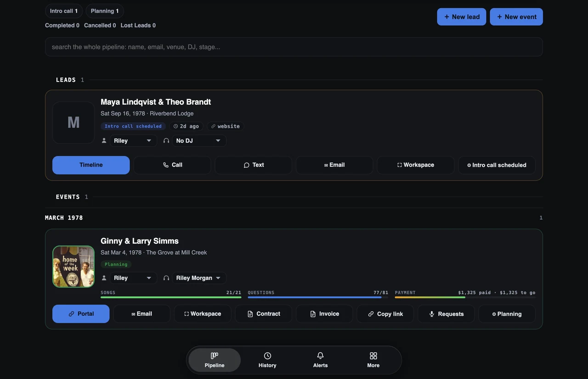
Task: Open the Simms event Riley assignee dropdown
Action: click(133, 278)
